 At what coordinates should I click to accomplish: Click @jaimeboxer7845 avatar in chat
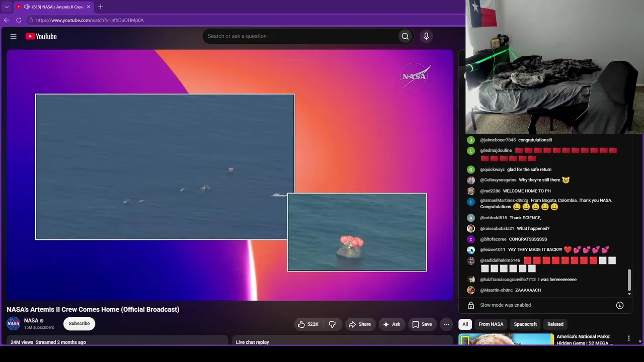click(471, 140)
